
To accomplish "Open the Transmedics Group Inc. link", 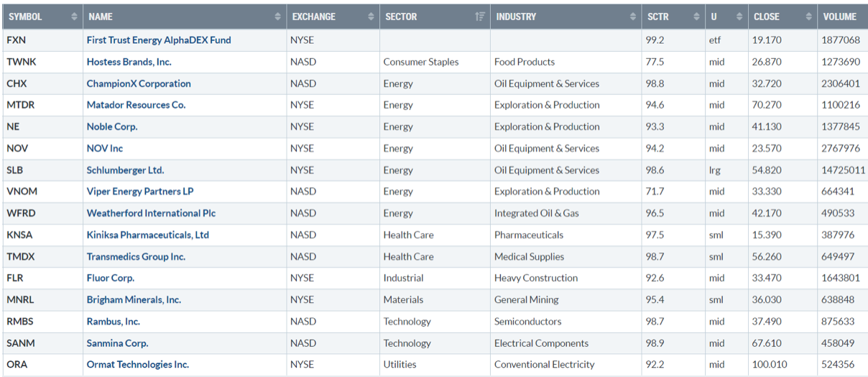I will [136, 257].
